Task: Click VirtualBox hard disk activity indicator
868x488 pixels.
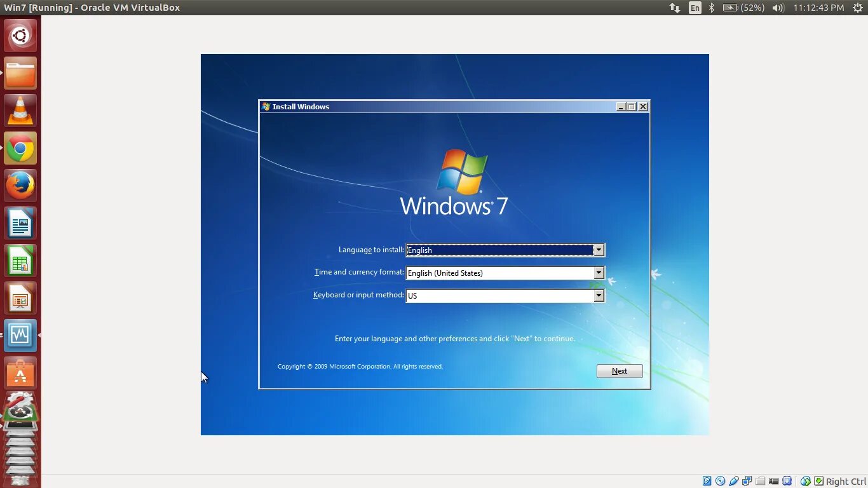Action: click(x=707, y=481)
